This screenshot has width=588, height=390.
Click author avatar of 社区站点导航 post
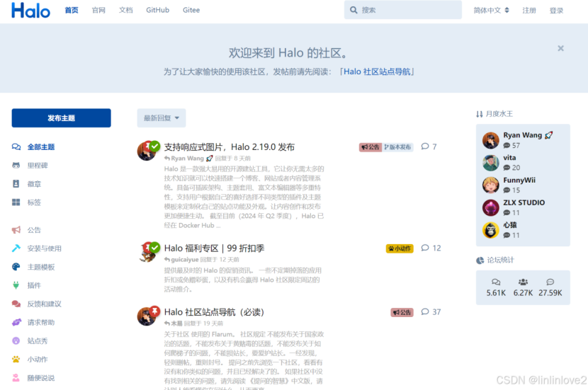click(x=146, y=316)
